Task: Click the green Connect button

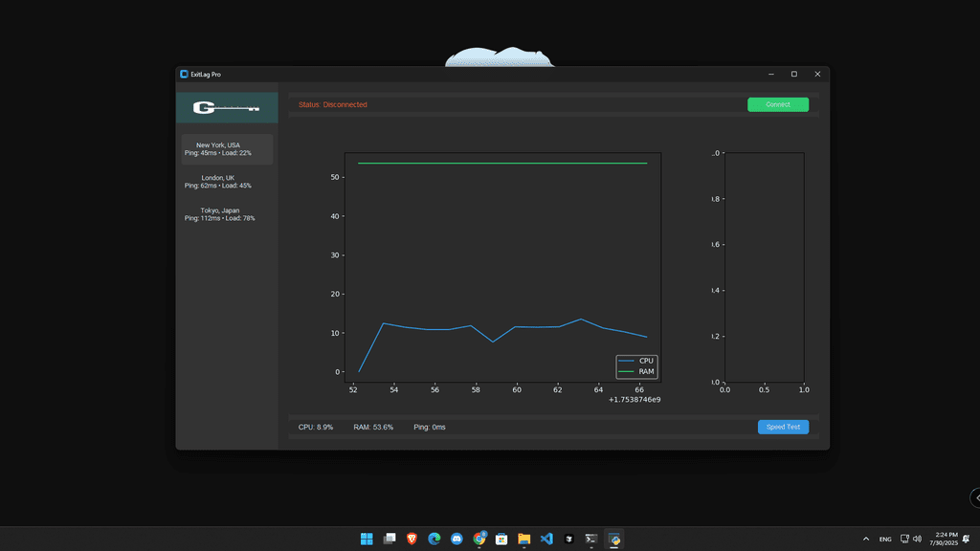Action: [777, 104]
